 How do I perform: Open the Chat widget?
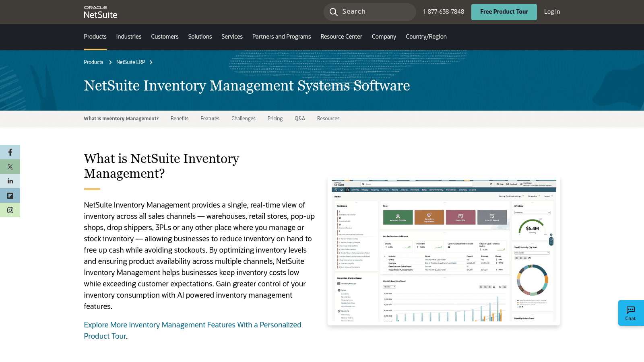pyautogui.click(x=631, y=313)
